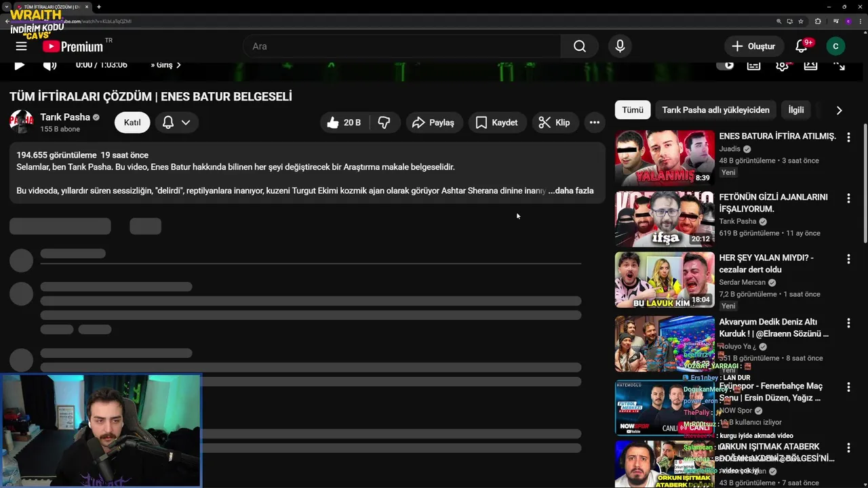This screenshot has height=488, width=868.
Task: Open the HER ŞEY YALAN MIYDI thumbnail
Action: tap(665, 280)
